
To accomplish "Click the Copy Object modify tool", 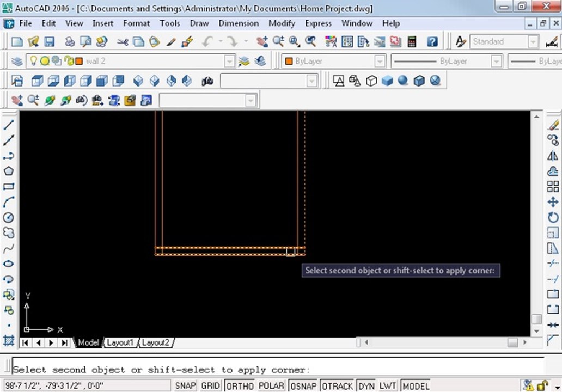I will (553, 140).
